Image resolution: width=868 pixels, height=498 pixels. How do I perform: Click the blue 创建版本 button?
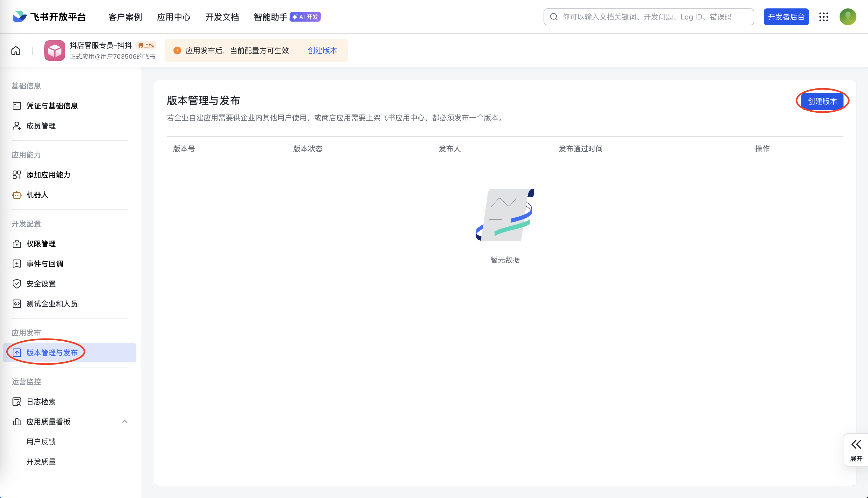coord(822,101)
